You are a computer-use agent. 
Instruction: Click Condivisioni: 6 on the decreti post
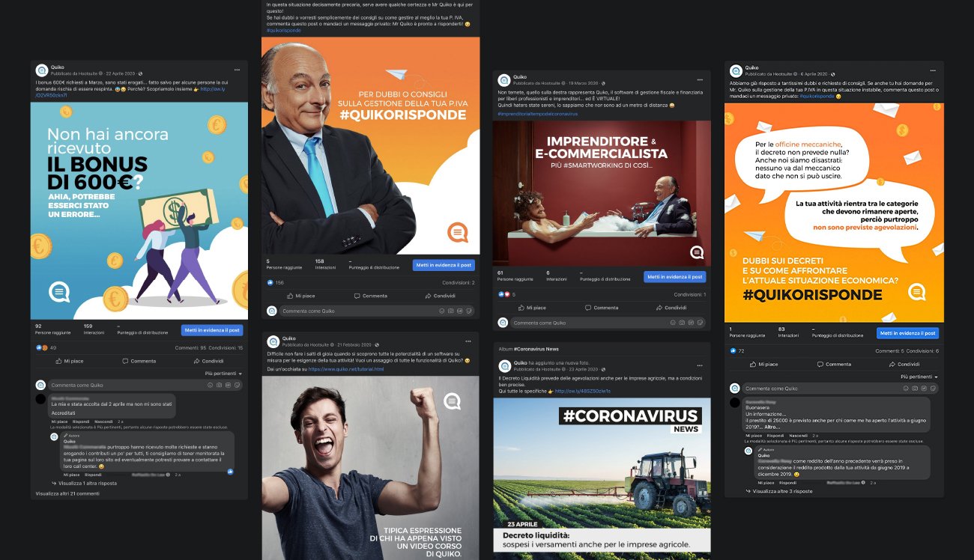[x=924, y=351]
